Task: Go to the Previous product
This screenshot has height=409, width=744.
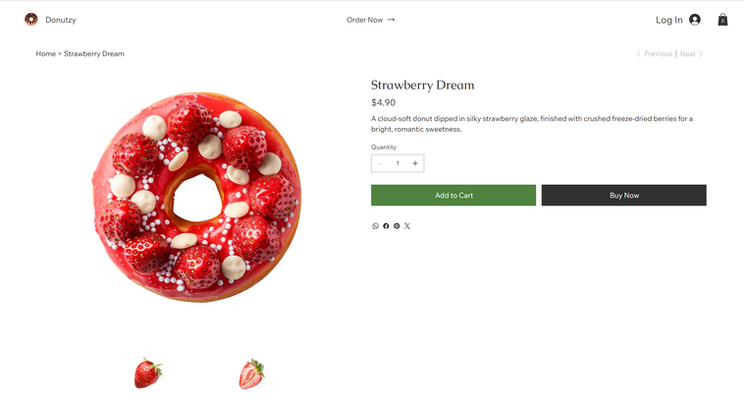Action: pos(655,53)
